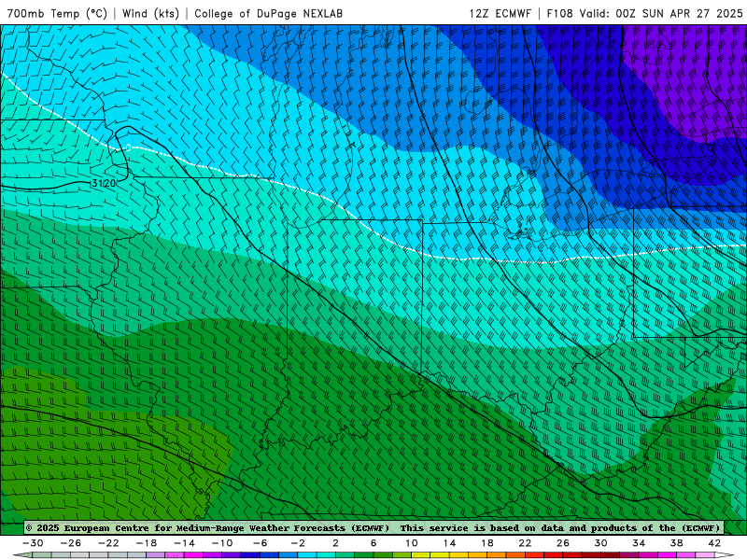The width and height of the screenshot is (747, 560).
Task: Click "This service is based on data" text
Action: tap(483, 527)
